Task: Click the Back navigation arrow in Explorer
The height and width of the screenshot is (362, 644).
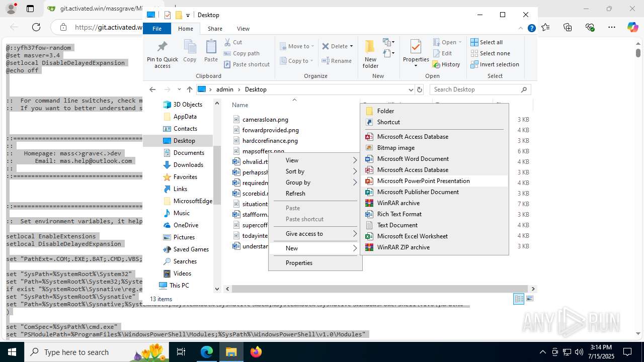Action: [152, 89]
